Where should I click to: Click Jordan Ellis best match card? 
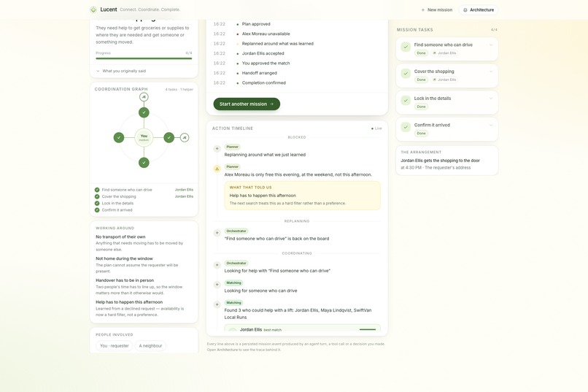[x=302, y=328]
